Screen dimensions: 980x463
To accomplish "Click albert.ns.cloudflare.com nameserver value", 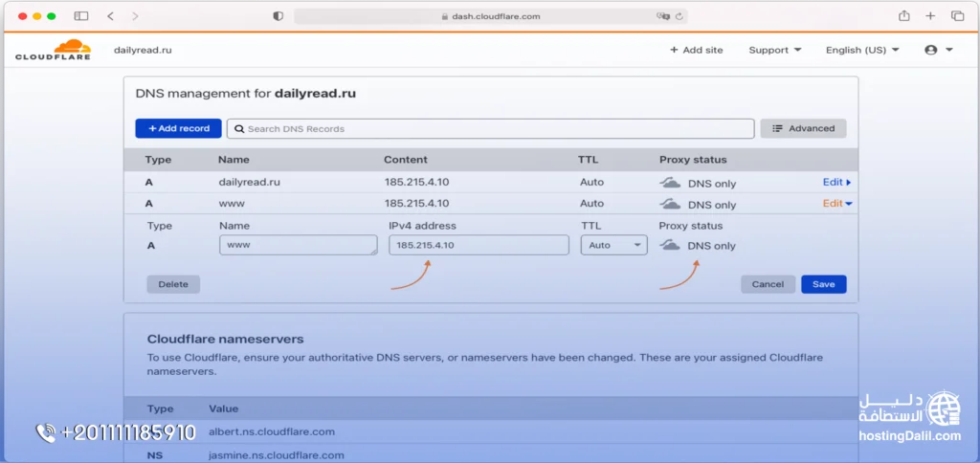I will (271, 431).
